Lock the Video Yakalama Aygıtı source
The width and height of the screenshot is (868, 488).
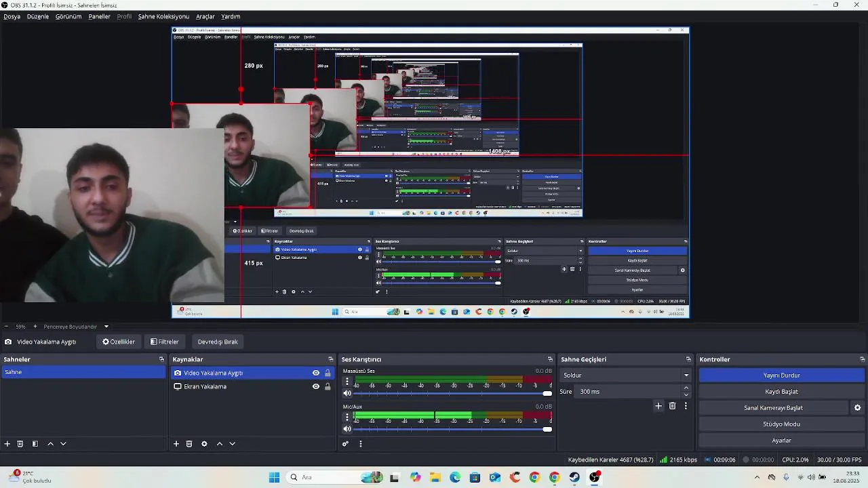tap(328, 373)
